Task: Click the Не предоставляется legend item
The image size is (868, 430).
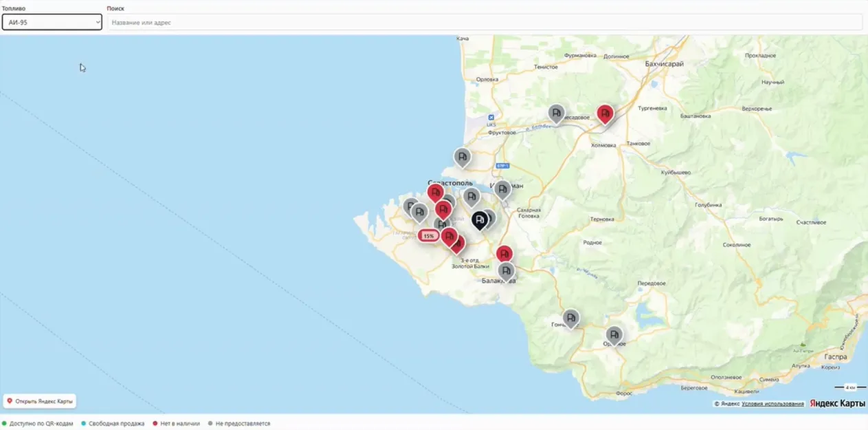Action: tap(239, 424)
